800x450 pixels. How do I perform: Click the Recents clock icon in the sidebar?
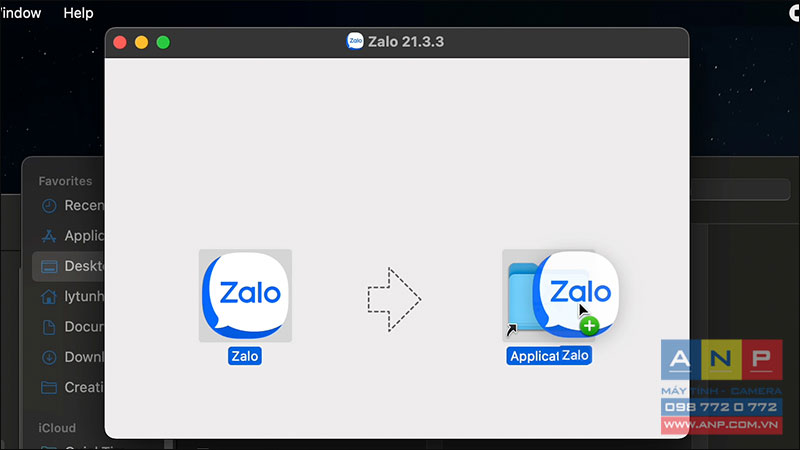click(x=49, y=206)
